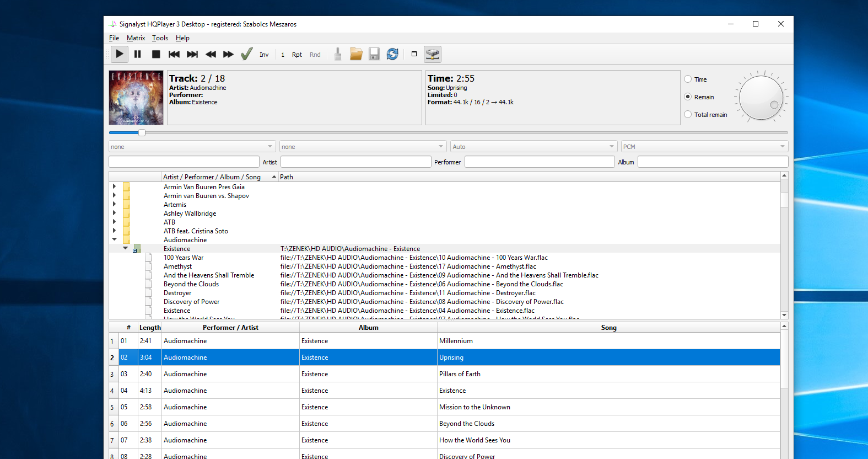Expand the Artemis tree node
The width and height of the screenshot is (868, 459).
[x=114, y=204]
